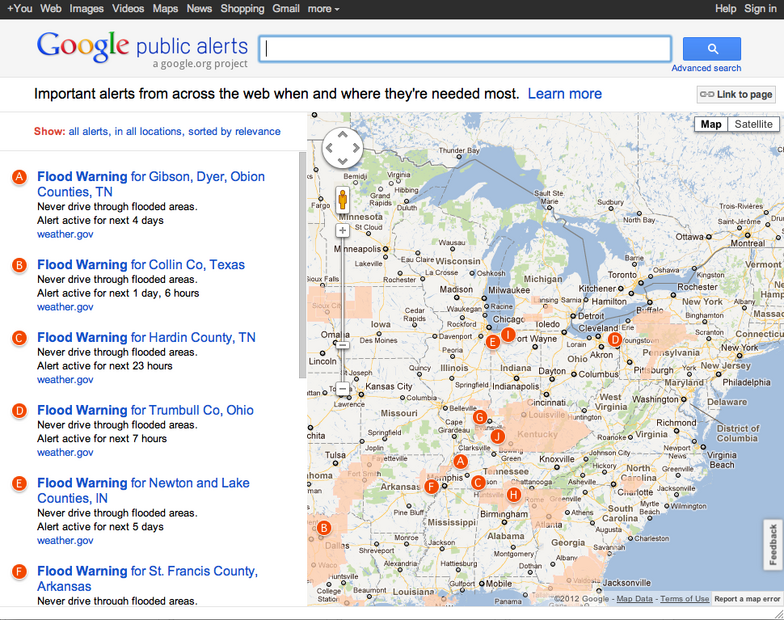Pan the map down with arrow control
This screenshot has width=784, height=620.
342,161
